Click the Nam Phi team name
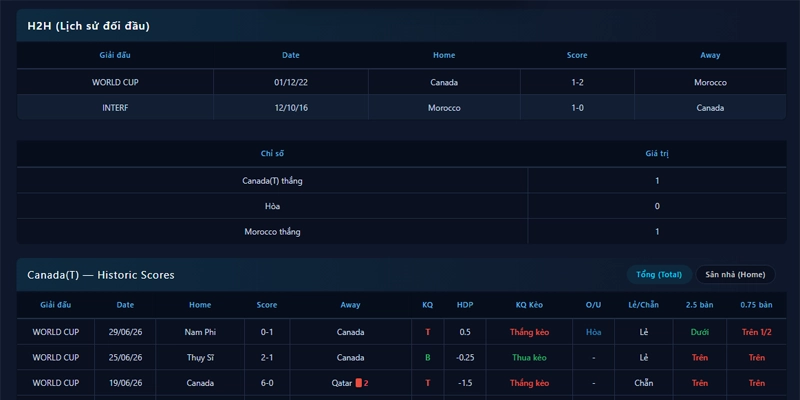 click(200, 332)
